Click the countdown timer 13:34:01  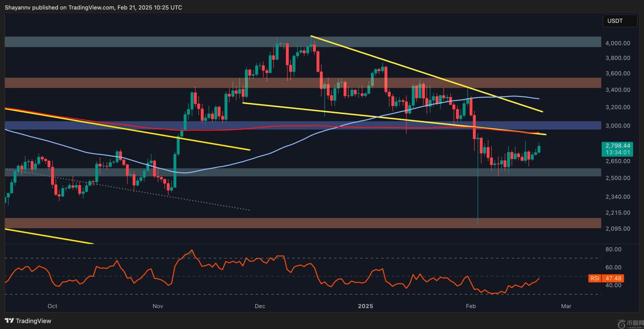pos(618,152)
